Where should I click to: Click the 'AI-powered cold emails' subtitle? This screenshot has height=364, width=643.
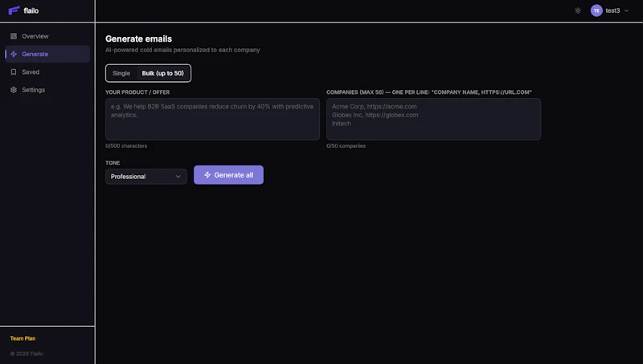point(182,50)
